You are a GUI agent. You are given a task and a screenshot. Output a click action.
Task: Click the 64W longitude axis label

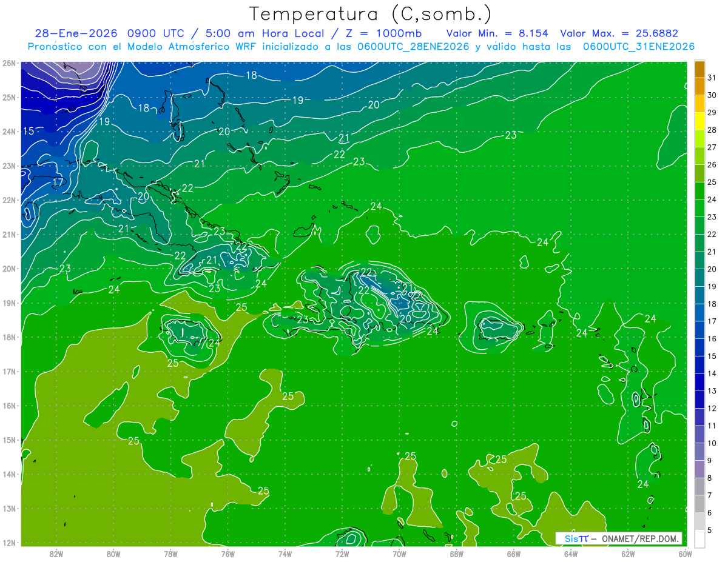[x=570, y=554]
